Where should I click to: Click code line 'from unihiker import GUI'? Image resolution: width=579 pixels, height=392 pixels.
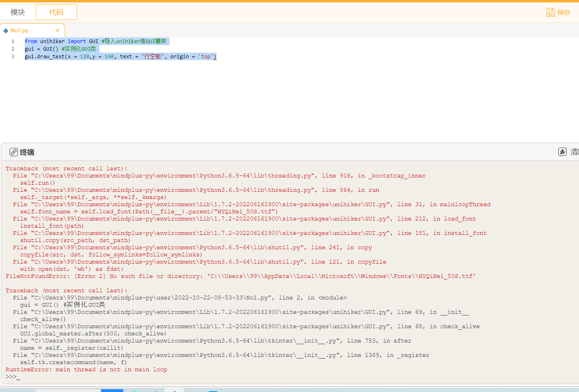point(97,41)
